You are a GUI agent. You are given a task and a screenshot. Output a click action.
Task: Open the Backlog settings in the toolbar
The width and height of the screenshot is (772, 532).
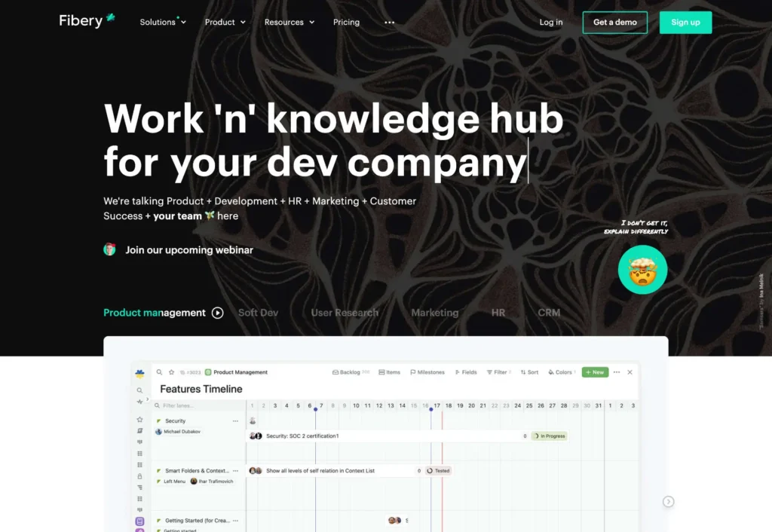pos(351,372)
